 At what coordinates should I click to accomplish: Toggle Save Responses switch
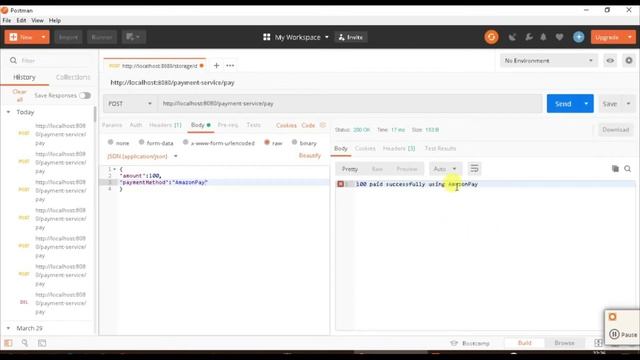click(x=85, y=96)
